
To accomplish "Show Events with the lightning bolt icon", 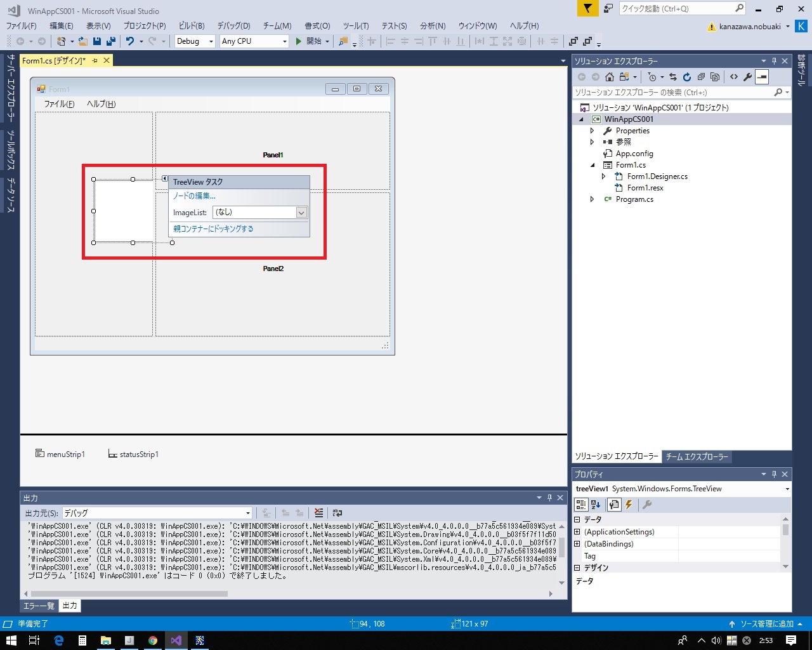I will (629, 505).
